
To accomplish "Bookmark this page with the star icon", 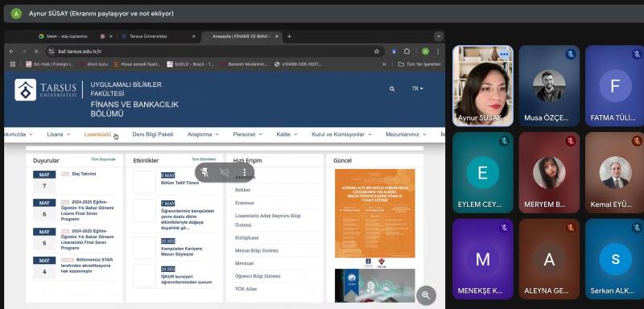I will (376, 51).
